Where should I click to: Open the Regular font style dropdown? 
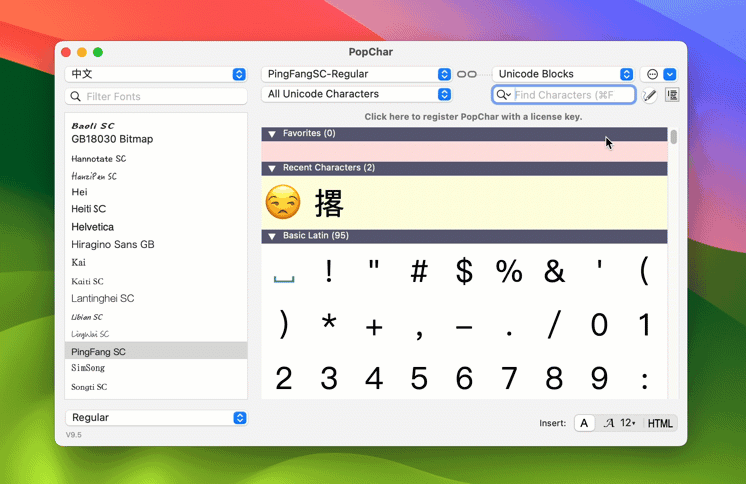tap(156, 418)
